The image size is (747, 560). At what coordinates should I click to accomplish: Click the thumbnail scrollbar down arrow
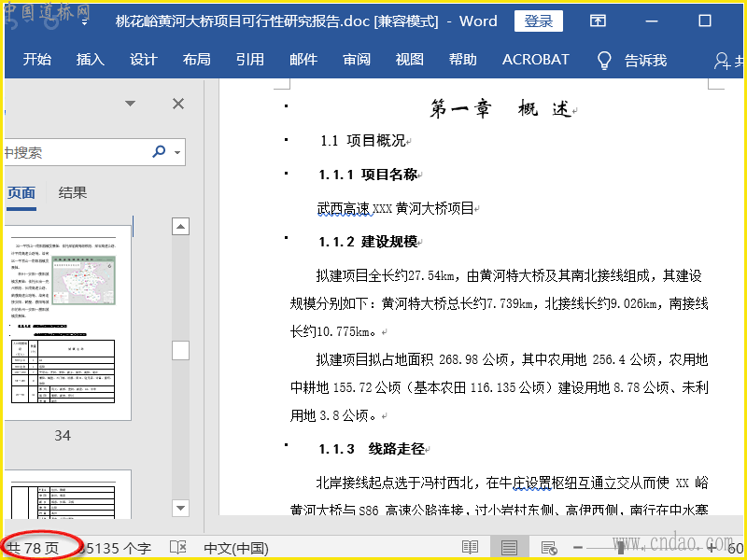[180, 508]
